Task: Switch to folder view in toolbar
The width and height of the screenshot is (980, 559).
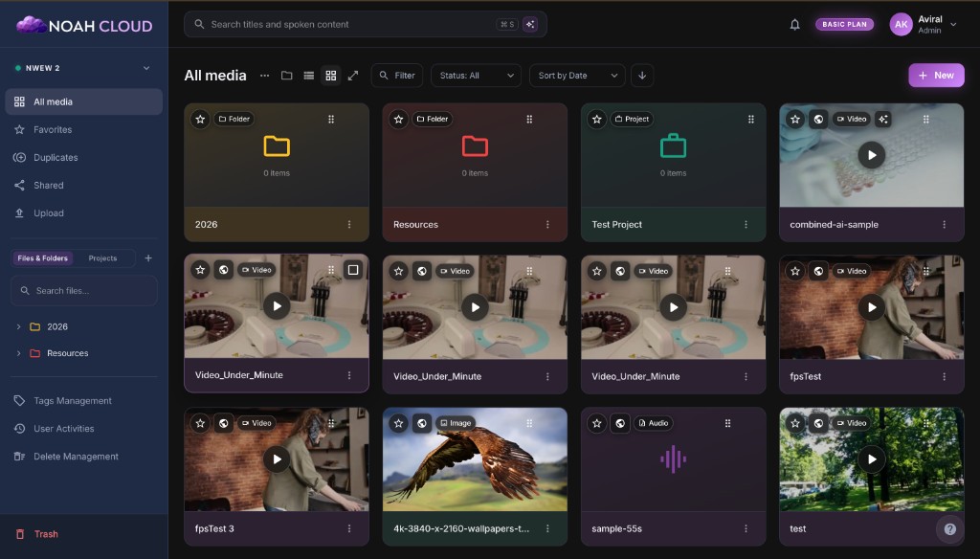Action: 286,76
